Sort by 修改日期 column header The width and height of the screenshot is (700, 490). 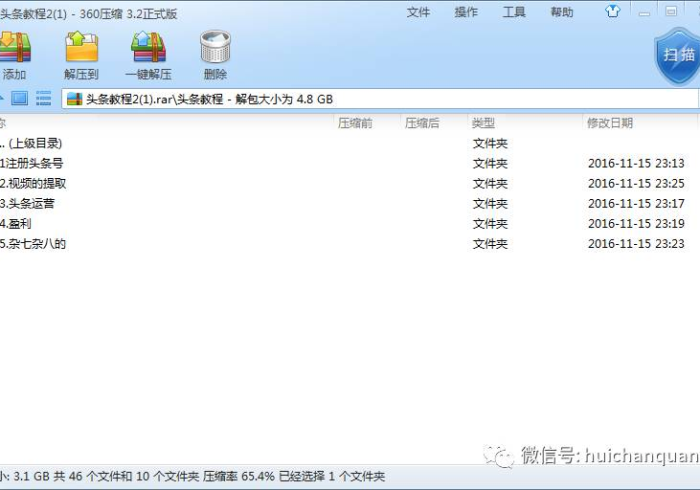[x=610, y=123]
